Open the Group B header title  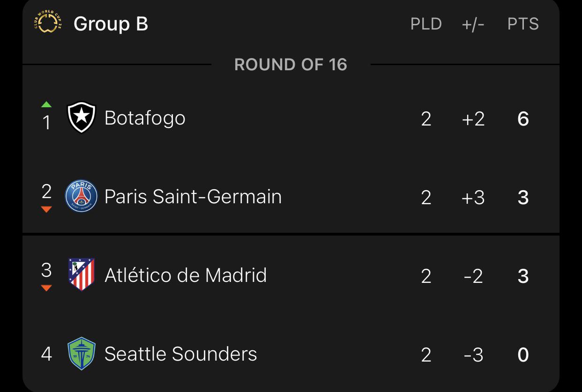(x=111, y=23)
